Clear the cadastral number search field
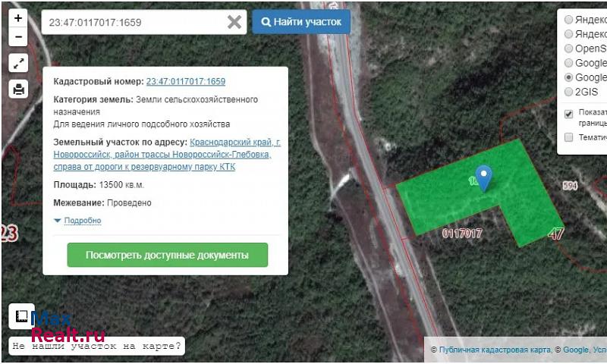 [x=234, y=22]
